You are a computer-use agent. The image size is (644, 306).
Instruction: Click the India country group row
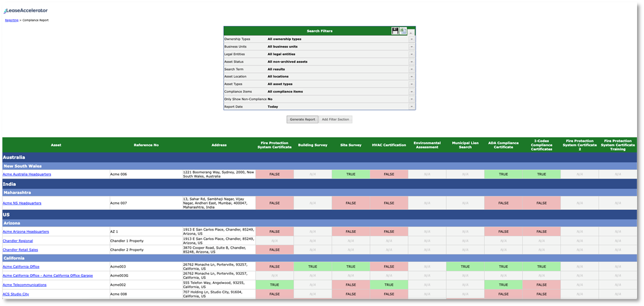pos(319,184)
